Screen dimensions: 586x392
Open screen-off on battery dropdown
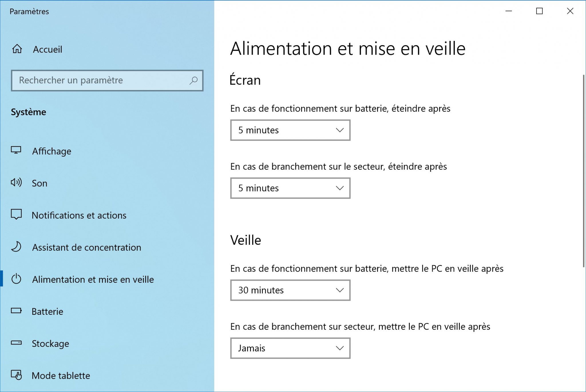pos(290,130)
